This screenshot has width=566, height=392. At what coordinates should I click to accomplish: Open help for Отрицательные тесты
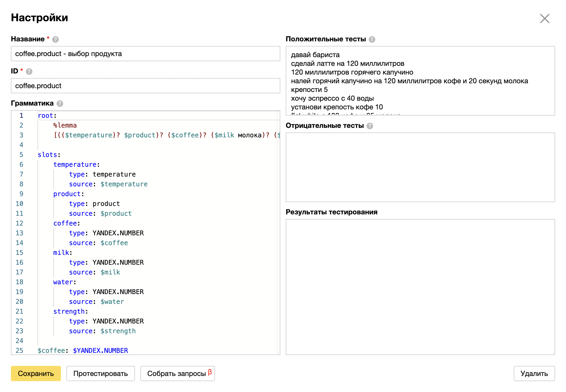pyautogui.click(x=370, y=126)
